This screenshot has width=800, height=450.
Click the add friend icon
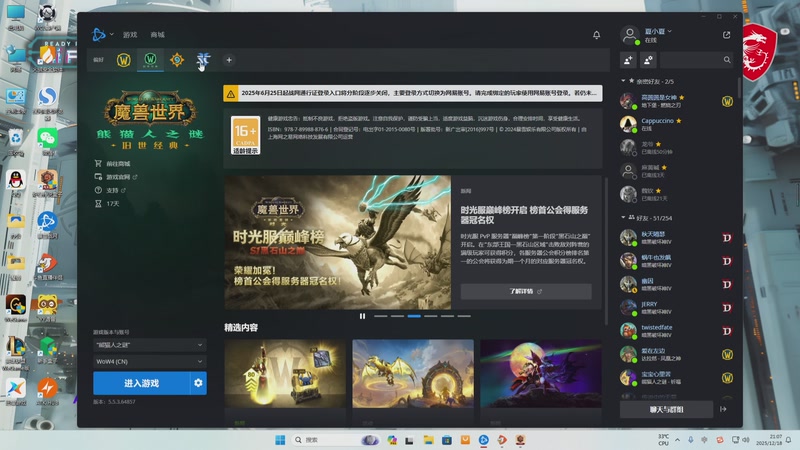[628, 60]
